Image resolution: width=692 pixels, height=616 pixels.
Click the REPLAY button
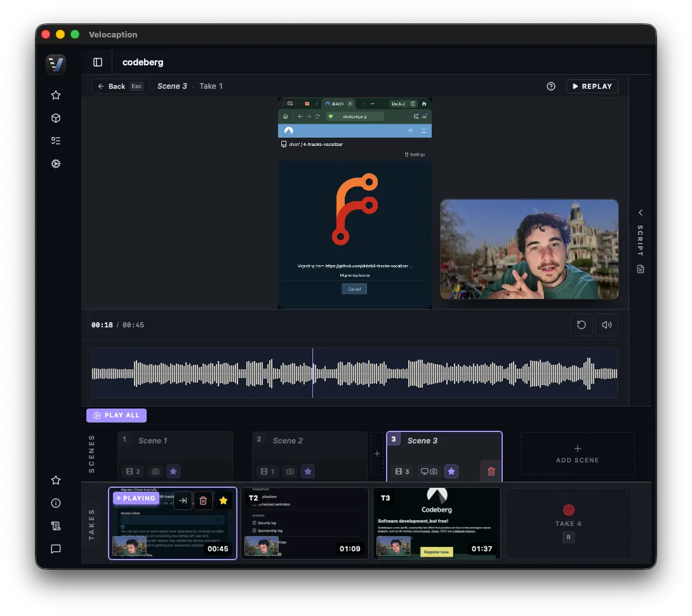tap(592, 86)
